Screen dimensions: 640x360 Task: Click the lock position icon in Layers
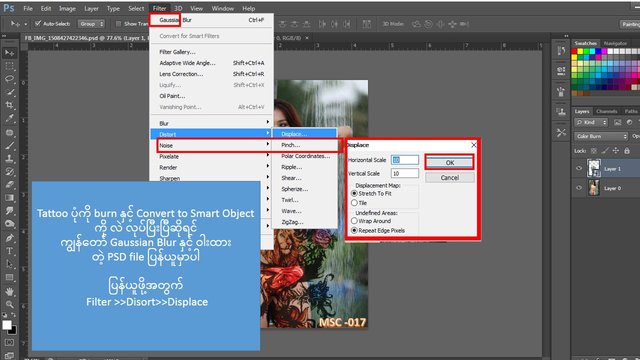tap(616, 151)
